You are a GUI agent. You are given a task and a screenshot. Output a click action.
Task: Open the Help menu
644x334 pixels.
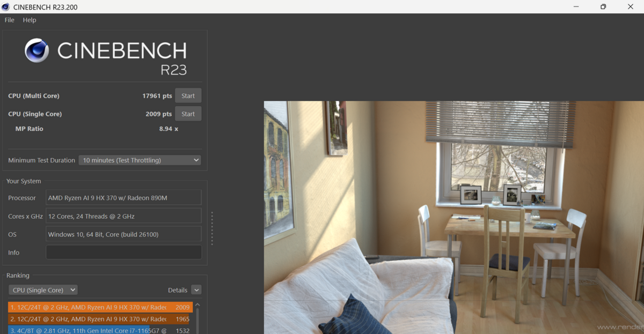pyautogui.click(x=30, y=20)
